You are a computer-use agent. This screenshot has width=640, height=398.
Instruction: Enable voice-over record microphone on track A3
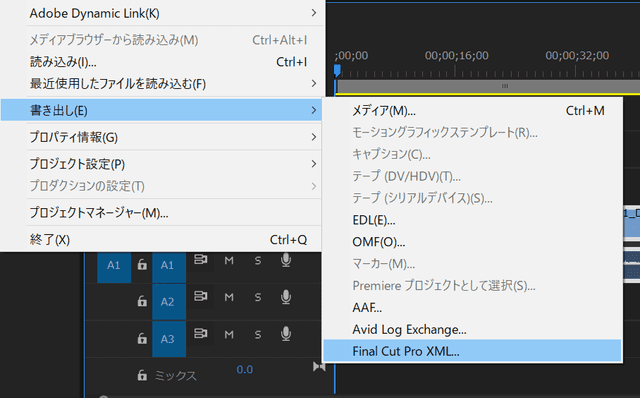pos(286,334)
